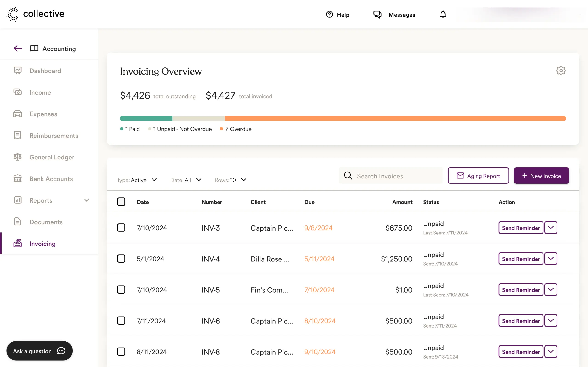Check the select-all checkbox in the table header
588x367 pixels.
click(x=121, y=201)
